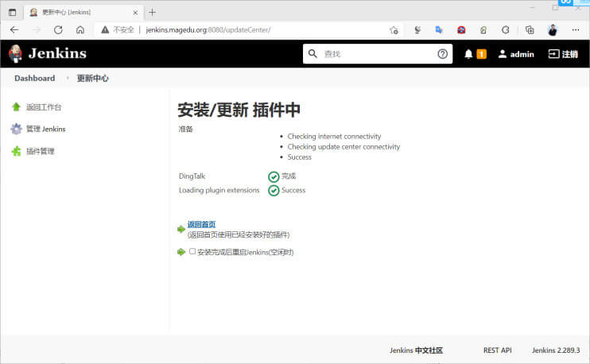Add page to favorites star icon
Viewport: 590px width, 364px height.
(x=394, y=30)
